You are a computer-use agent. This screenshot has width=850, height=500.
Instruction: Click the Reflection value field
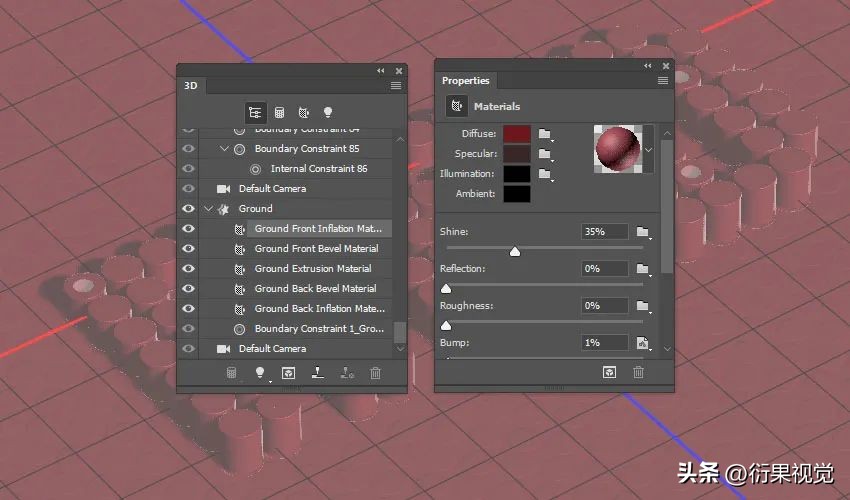[x=604, y=268]
